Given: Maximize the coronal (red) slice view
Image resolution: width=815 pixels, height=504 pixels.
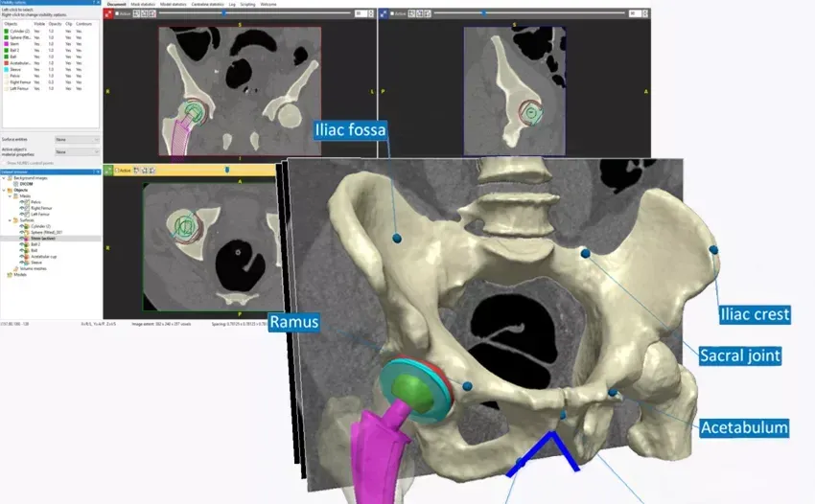Looking at the screenshot, I should (108, 14).
